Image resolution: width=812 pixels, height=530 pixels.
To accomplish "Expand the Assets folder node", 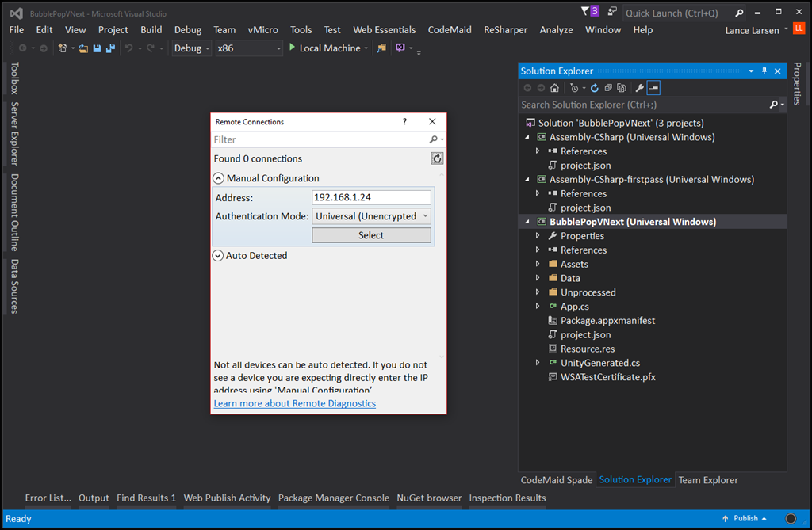I will 538,264.
